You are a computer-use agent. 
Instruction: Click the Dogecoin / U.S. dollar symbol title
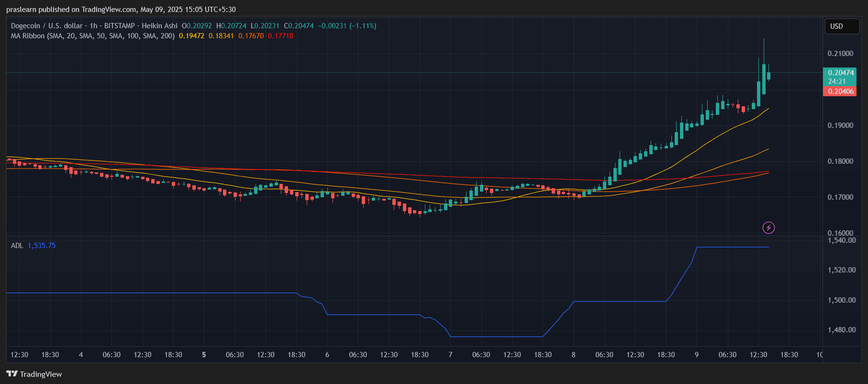[x=46, y=26]
